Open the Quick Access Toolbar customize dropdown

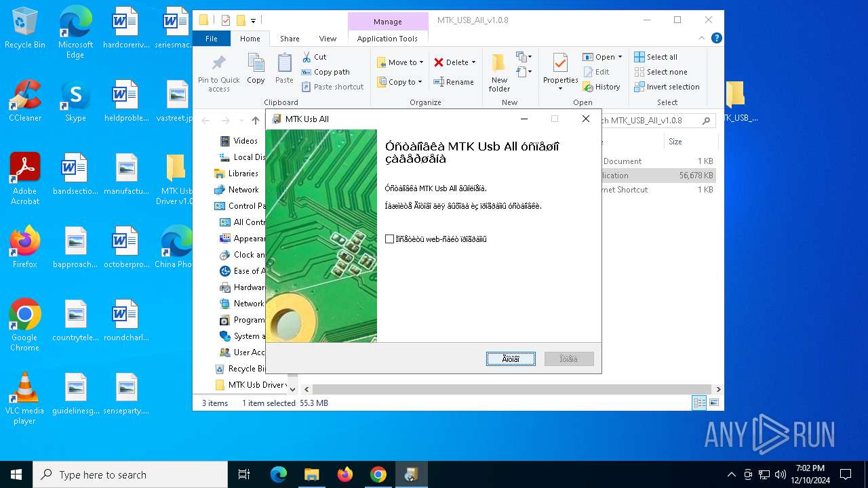point(253,21)
